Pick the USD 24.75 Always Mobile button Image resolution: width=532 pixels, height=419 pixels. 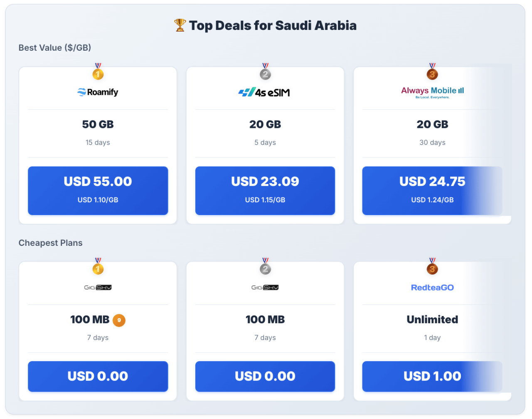pos(432,191)
